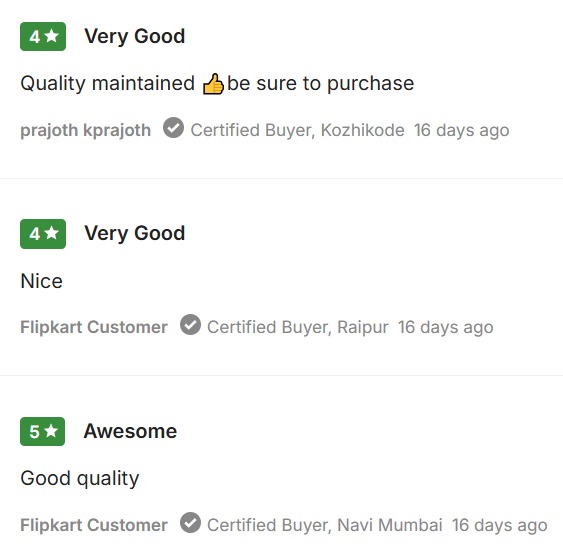563x558 pixels.
Task: Open the Flipkart Customer name on the Nice review
Action: 94,327
